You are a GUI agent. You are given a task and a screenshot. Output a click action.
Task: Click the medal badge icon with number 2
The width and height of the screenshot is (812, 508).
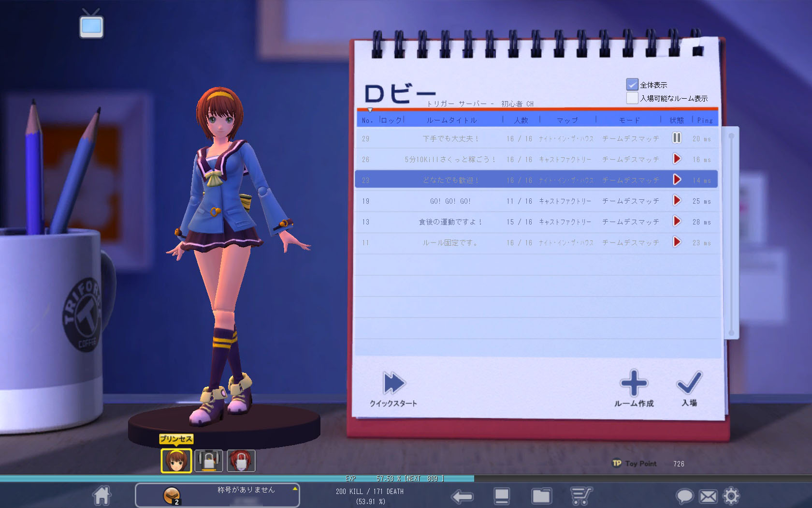pos(172,496)
